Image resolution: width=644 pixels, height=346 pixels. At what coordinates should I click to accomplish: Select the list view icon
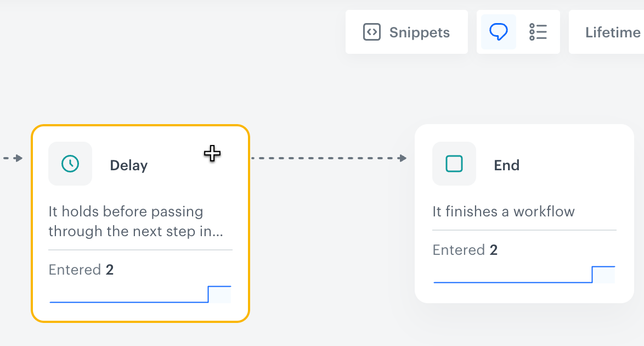(539, 32)
